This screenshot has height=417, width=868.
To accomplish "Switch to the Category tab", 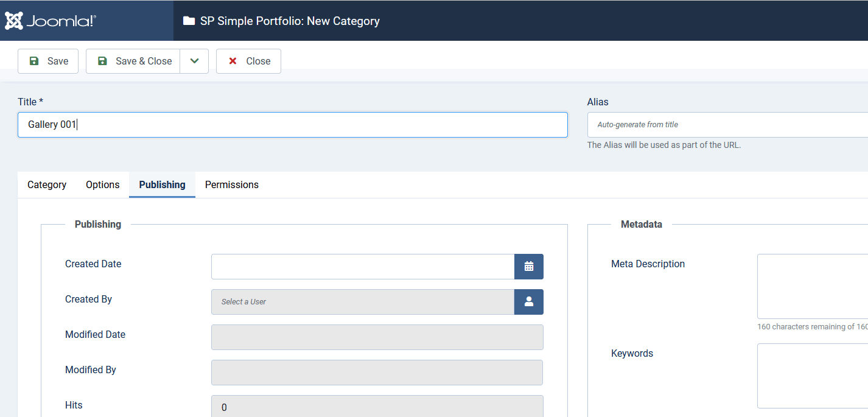I will [47, 185].
